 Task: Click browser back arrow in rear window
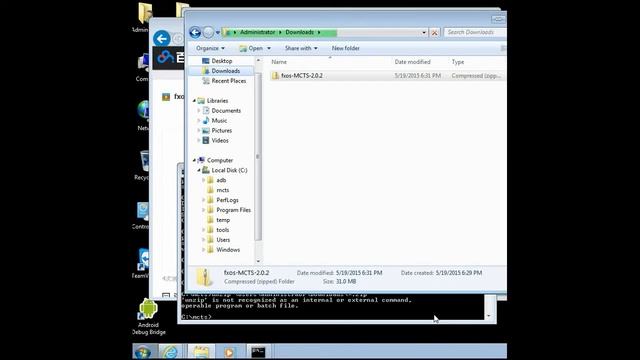pyautogui.click(x=162, y=39)
